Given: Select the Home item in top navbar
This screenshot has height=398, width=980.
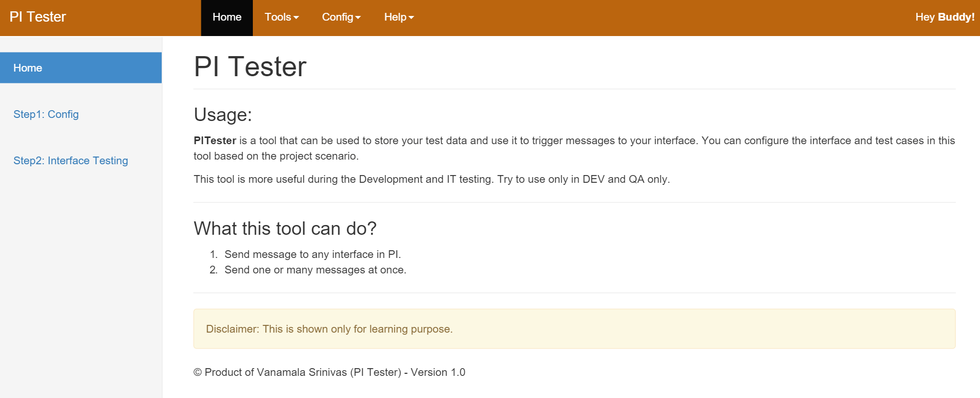Looking at the screenshot, I should point(227,18).
